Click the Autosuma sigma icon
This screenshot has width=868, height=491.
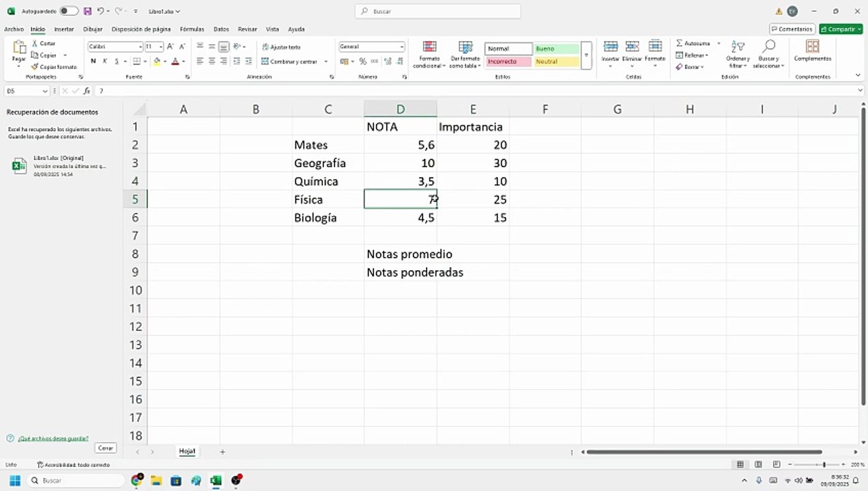679,43
